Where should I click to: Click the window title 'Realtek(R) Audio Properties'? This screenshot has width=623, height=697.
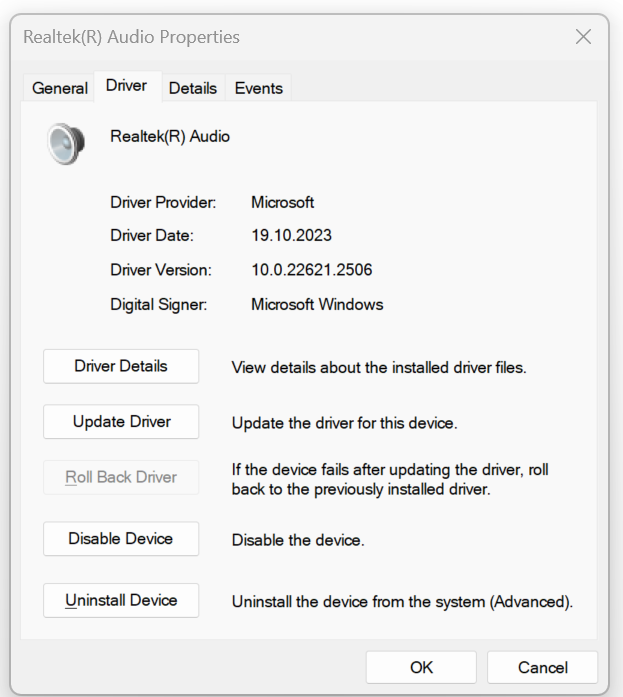click(132, 37)
